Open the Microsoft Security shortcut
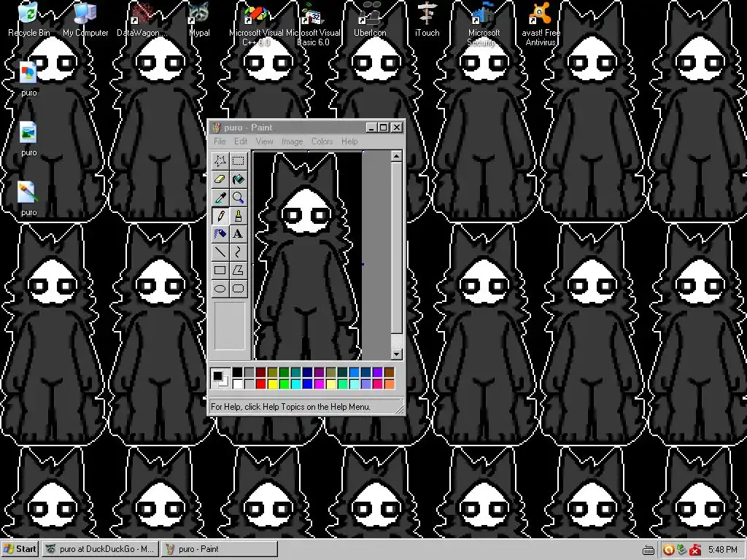 [x=484, y=24]
